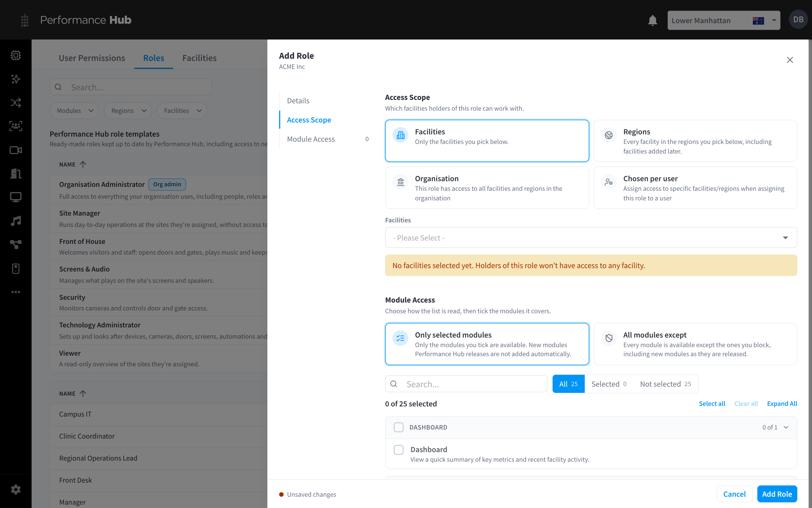Tick the Dashboard module checkbox

pos(399,450)
